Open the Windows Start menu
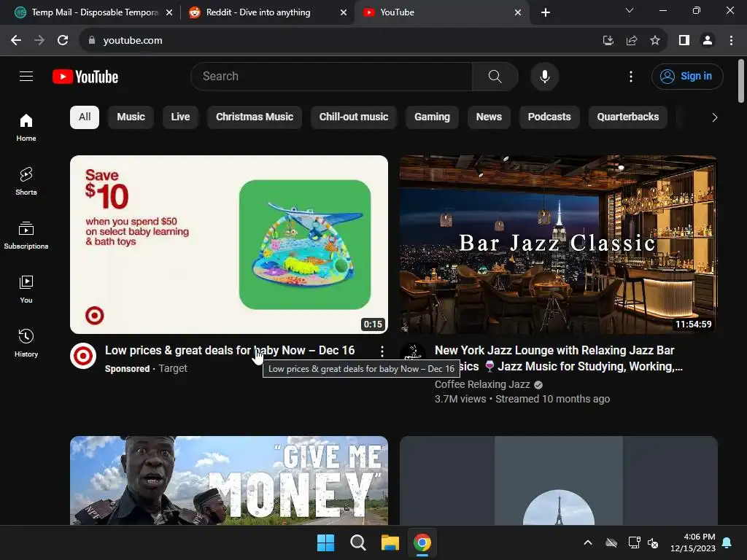Image resolution: width=747 pixels, height=560 pixels. click(326, 542)
